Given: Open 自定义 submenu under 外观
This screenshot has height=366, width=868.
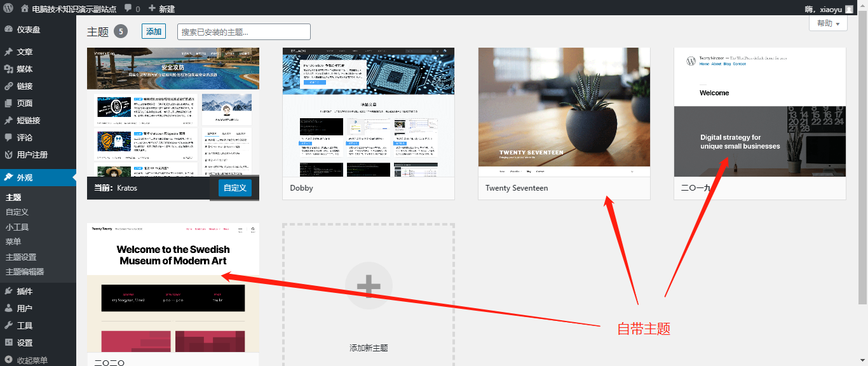Looking at the screenshot, I should coord(17,212).
